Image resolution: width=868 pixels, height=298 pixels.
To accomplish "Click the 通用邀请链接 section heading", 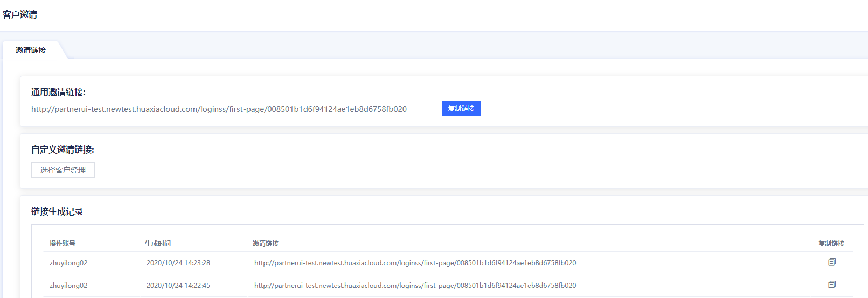I will [x=58, y=92].
